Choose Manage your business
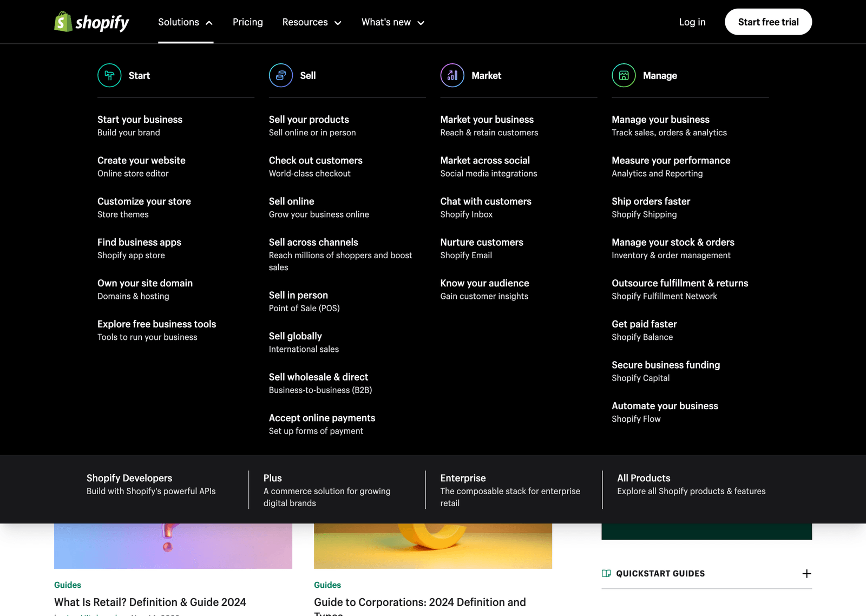This screenshot has height=616, width=866. point(669,126)
